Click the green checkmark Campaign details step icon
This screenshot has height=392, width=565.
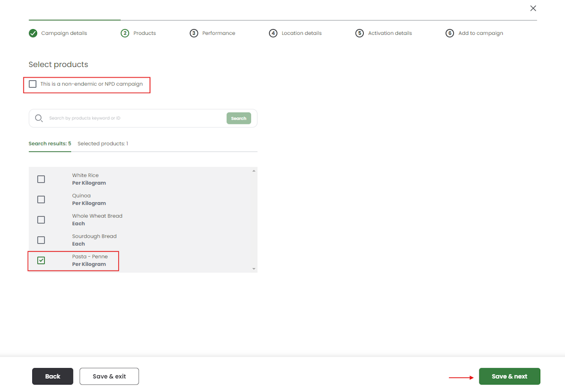click(x=33, y=33)
